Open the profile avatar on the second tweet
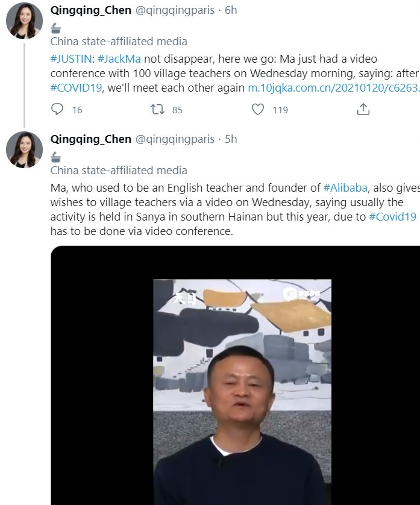Viewport: 420px width, 505px height. (24, 150)
